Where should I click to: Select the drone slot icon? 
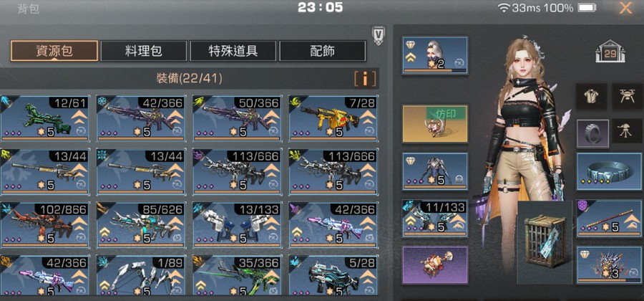coord(627,96)
